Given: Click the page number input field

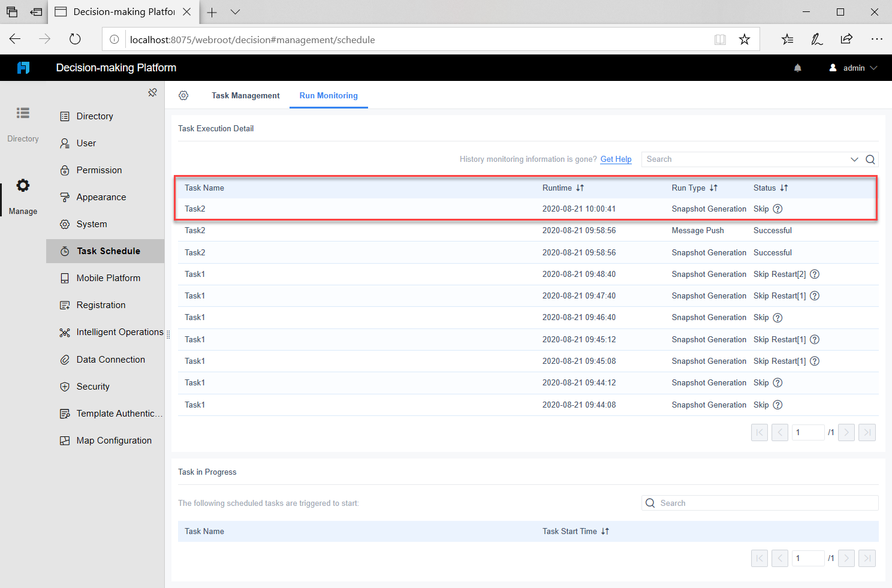Looking at the screenshot, I should [808, 432].
